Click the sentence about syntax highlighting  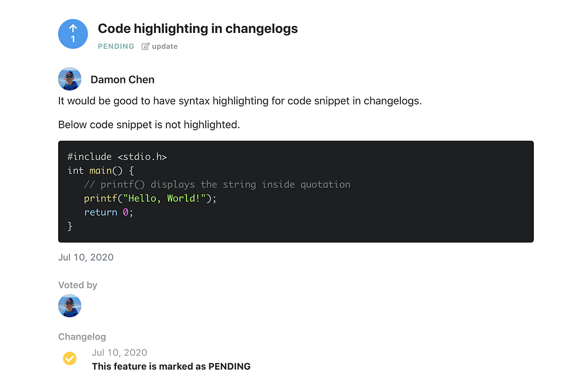[240, 101]
